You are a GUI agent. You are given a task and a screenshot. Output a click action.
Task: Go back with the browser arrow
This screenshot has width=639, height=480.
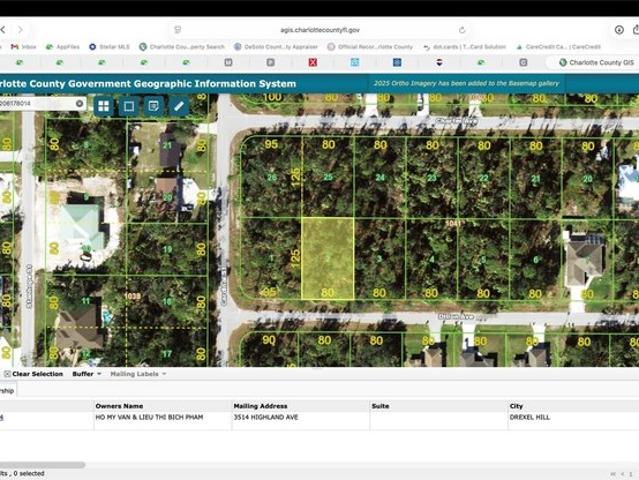point(3,29)
